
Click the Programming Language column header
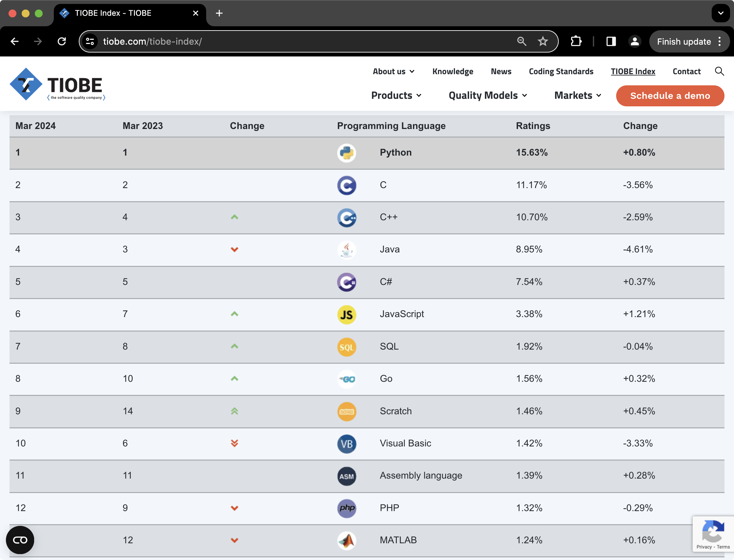(x=391, y=126)
